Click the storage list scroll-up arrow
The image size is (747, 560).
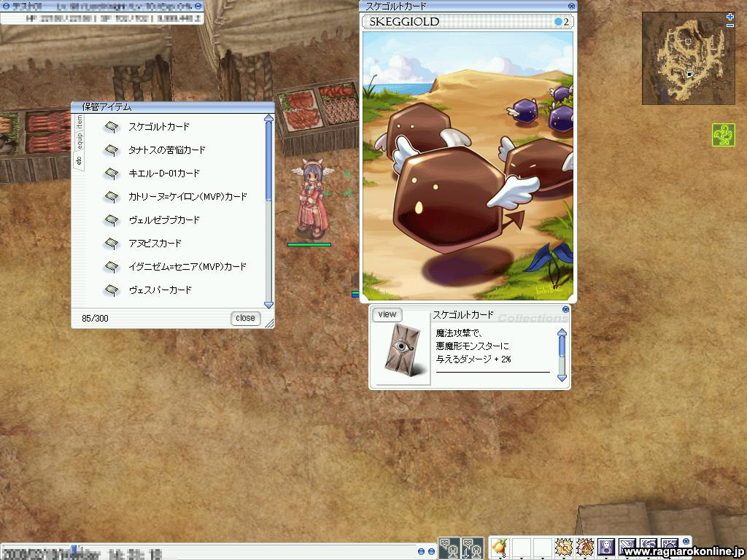268,118
